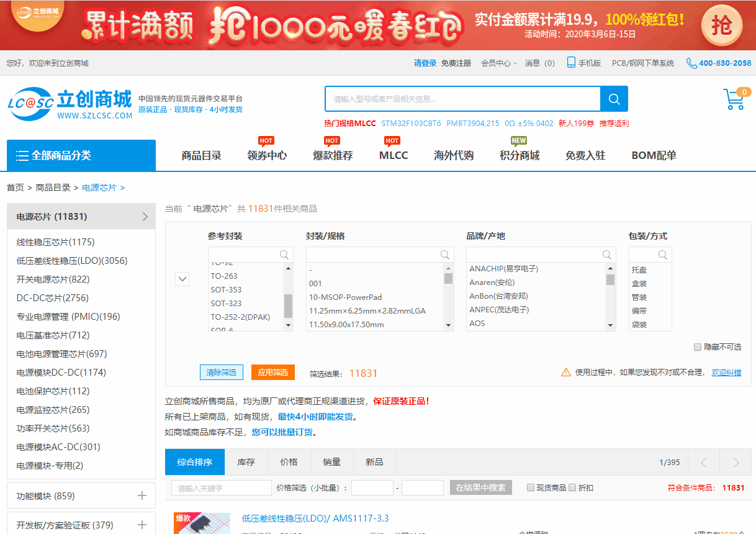Click 请登录 link
Image resolution: width=756 pixels, height=534 pixels.
click(425, 63)
